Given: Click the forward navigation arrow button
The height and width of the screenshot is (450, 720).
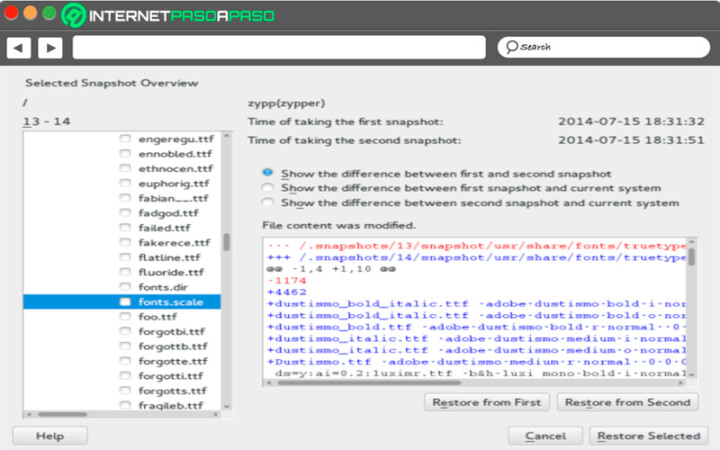Looking at the screenshot, I should coord(50,47).
